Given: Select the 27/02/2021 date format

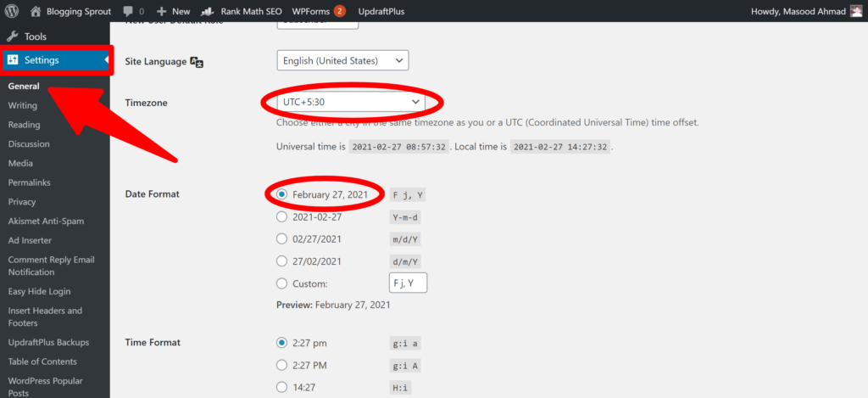Looking at the screenshot, I should click(281, 261).
